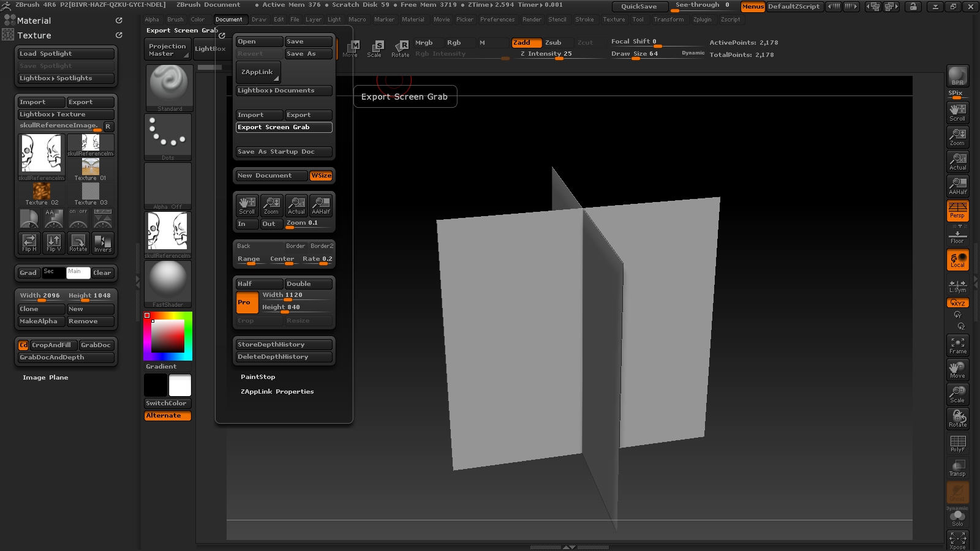
Task: Click the Xpose icon
Action: (957, 541)
